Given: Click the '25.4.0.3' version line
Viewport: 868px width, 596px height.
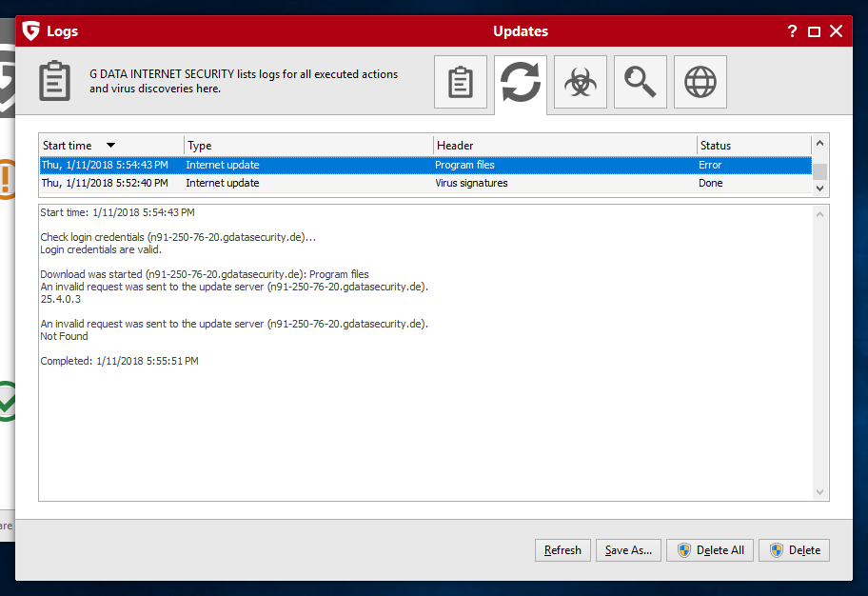Looking at the screenshot, I should (60, 299).
